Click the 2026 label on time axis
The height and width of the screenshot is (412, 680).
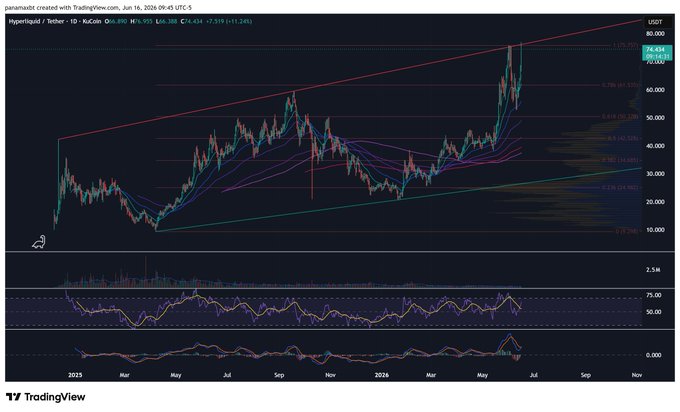382,375
